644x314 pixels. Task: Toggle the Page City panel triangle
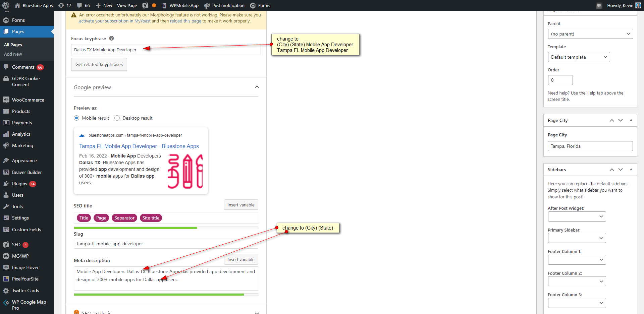pyautogui.click(x=631, y=120)
